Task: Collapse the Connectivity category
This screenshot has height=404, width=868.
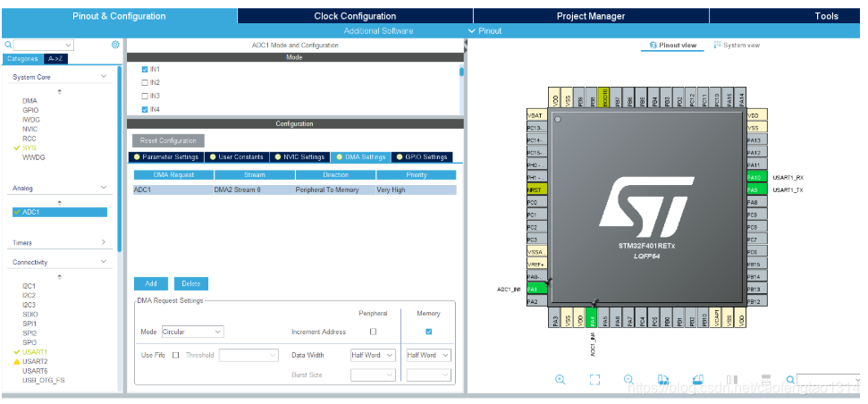Action: [104, 262]
